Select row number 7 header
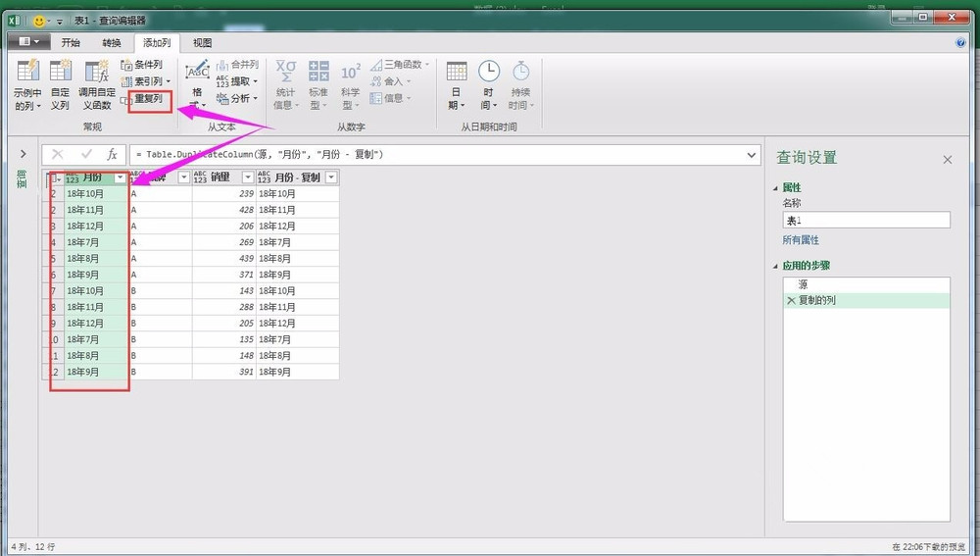 point(54,291)
